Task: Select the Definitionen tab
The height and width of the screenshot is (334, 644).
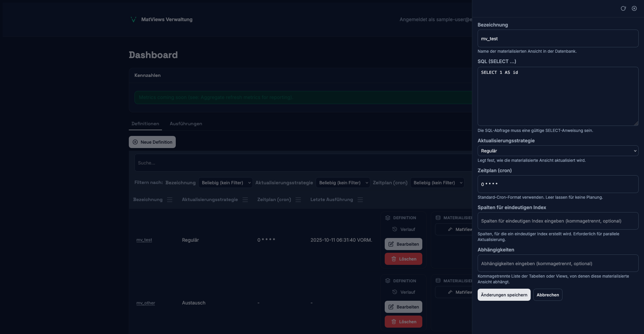Action: [x=145, y=124]
